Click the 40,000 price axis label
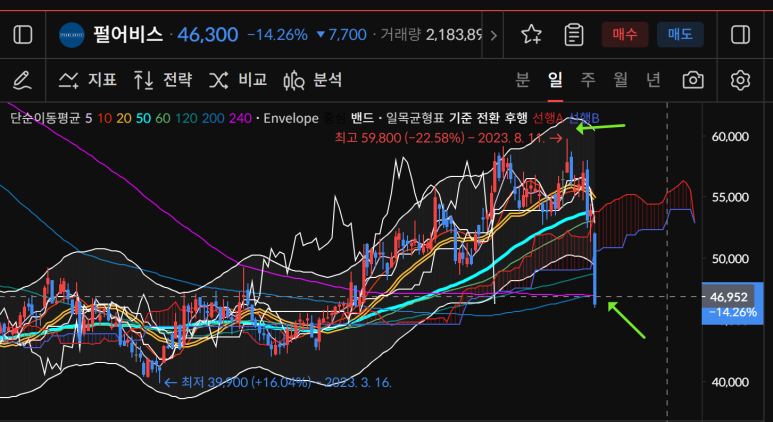Screen dimensions: 773x422 tap(729, 382)
